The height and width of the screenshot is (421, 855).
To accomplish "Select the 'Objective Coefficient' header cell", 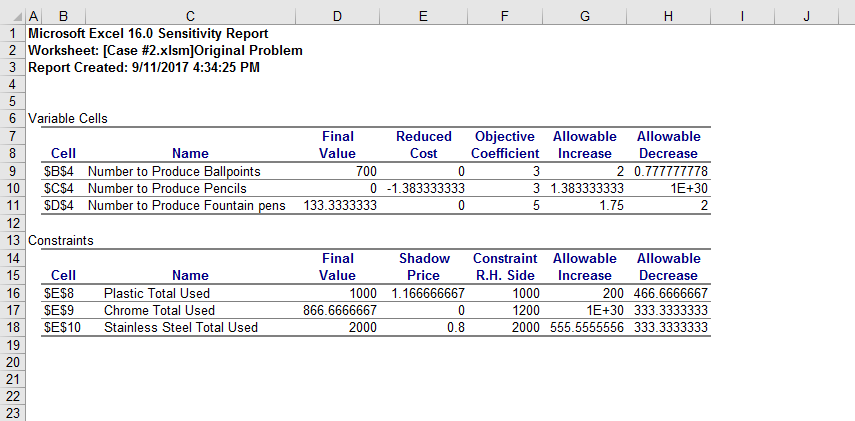I will point(505,145).
